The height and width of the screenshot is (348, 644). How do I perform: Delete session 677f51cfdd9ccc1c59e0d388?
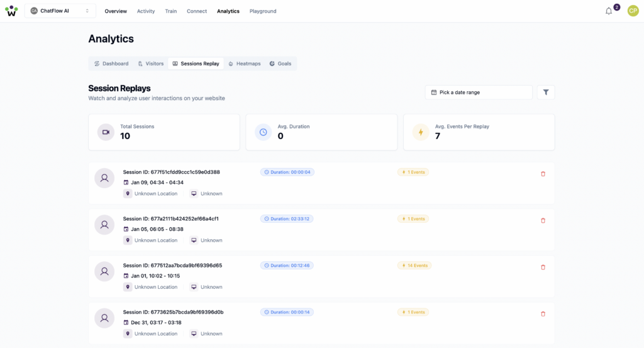(543, 174)
